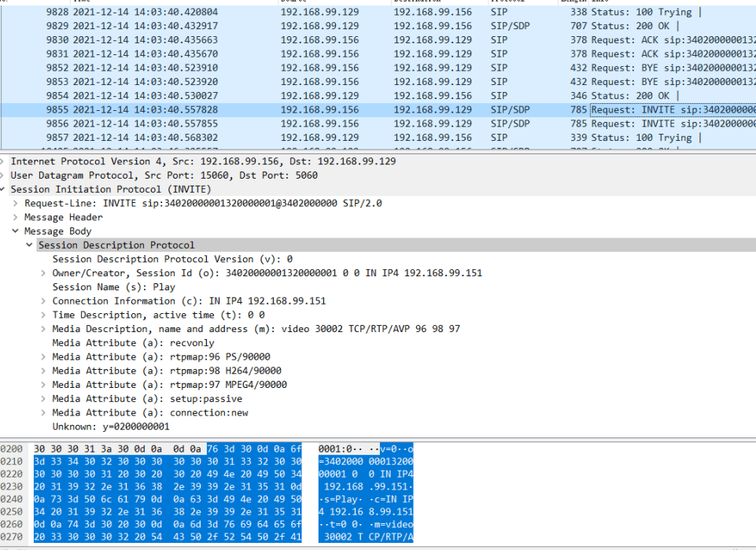
Task: Select the Session Name (s): Play line
Action: (x=113, y=287)
